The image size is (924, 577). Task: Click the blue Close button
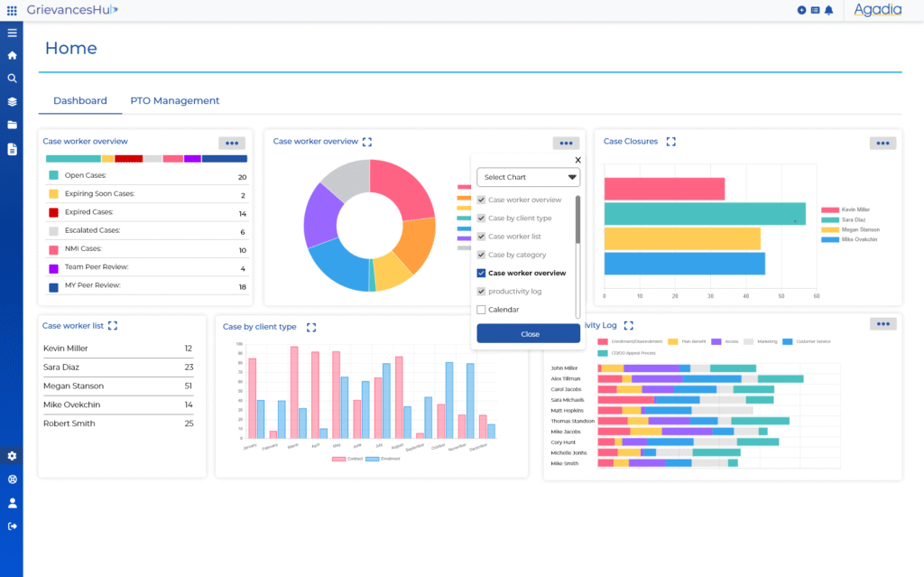click(x=529, y=334)
